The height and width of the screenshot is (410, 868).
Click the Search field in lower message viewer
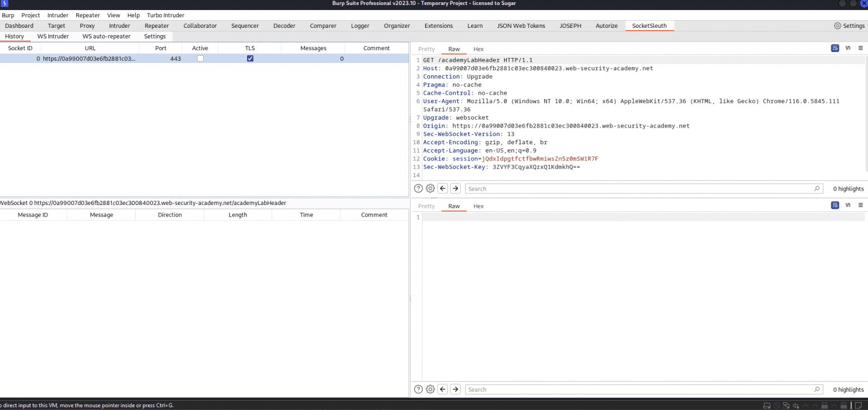(640, 389)
